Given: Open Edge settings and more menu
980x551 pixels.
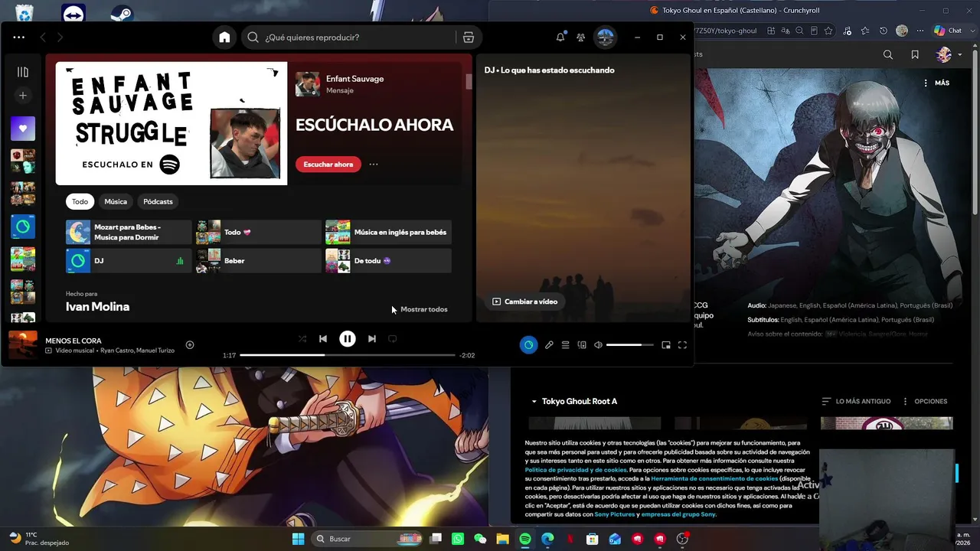Looking at the screenshot, I should (920, 31).
